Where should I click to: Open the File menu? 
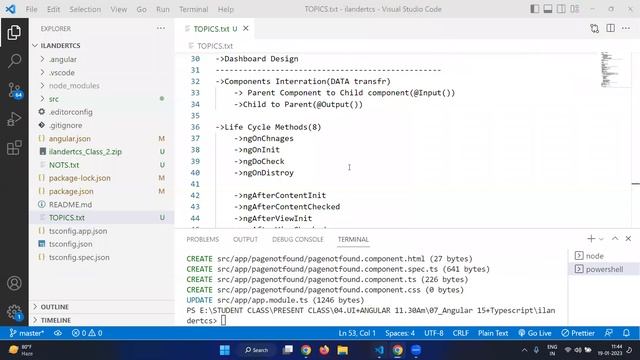[x=31, y=9]
